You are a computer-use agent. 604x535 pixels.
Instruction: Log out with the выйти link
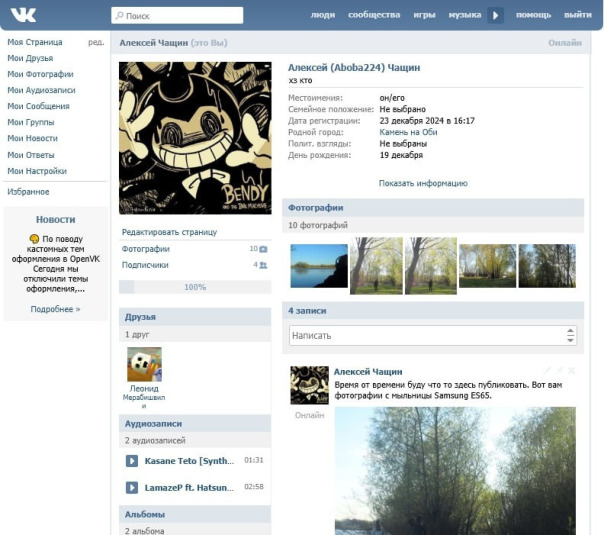(x=578, y=15)
